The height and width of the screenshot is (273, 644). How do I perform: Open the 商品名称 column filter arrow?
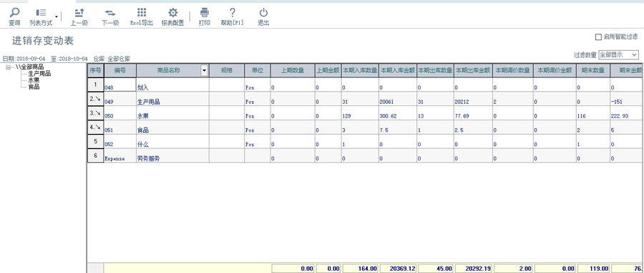[204, 71]
